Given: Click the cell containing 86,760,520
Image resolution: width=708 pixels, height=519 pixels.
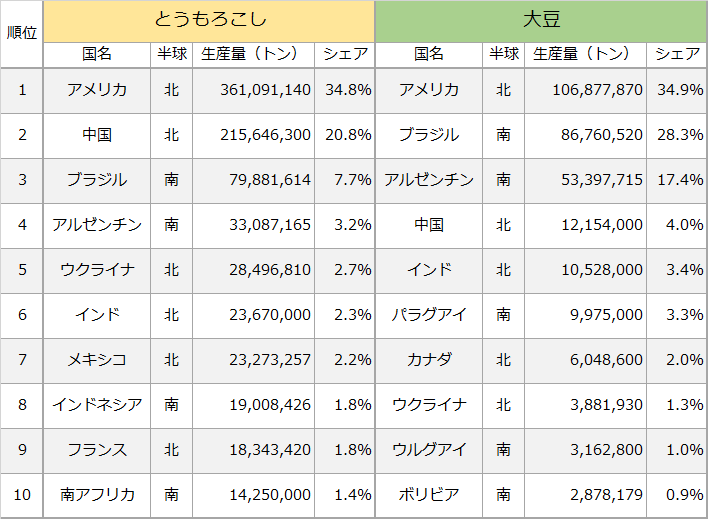Looking at the screenshot, I should 597,135.
